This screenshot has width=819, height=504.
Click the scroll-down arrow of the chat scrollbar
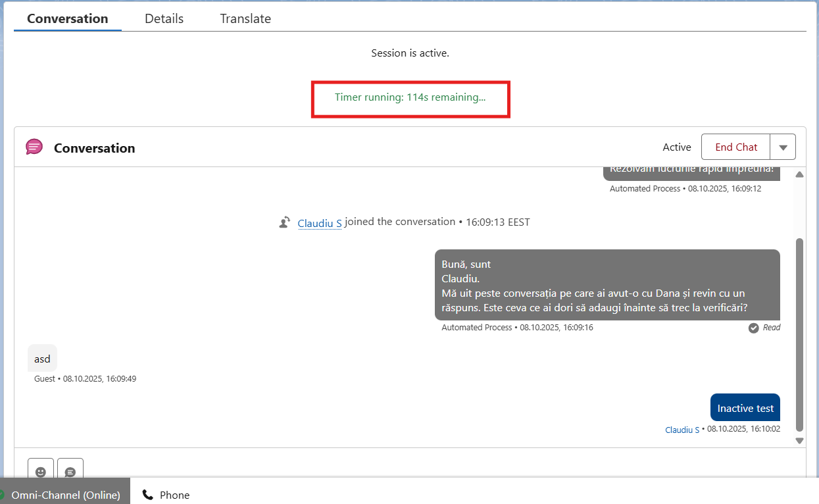[x=799, y=440]
